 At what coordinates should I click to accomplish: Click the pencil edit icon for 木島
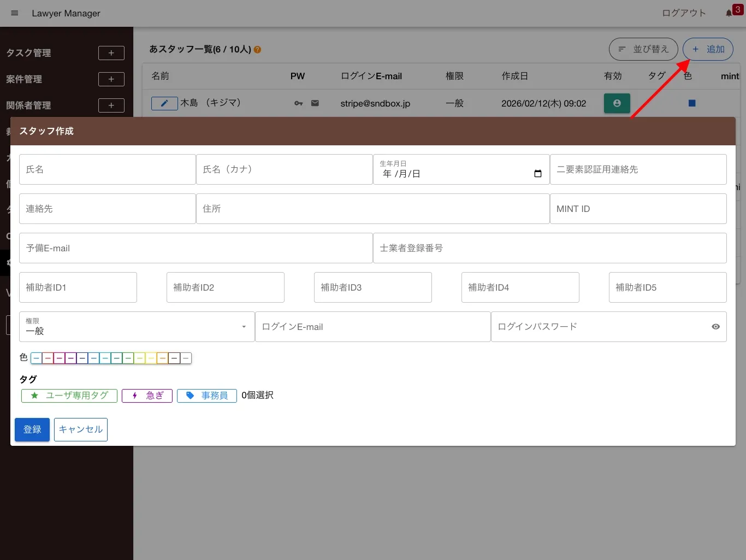164,103
